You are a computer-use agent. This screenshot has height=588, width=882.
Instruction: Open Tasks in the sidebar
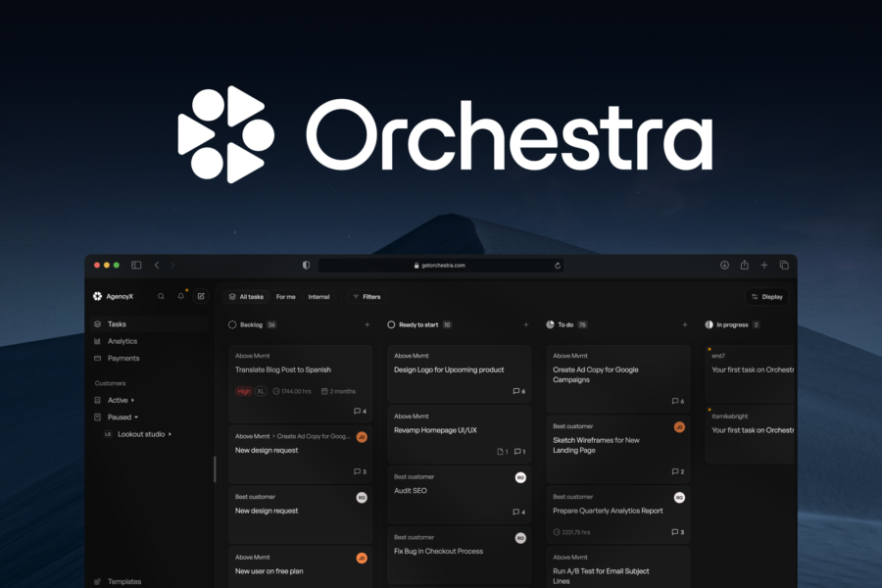(149, 324)
